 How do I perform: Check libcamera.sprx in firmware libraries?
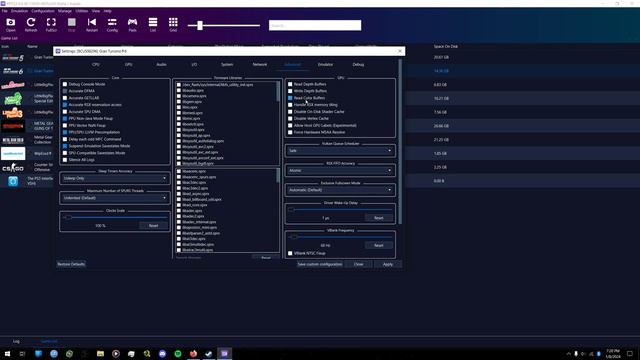click(x=179, y=96)
